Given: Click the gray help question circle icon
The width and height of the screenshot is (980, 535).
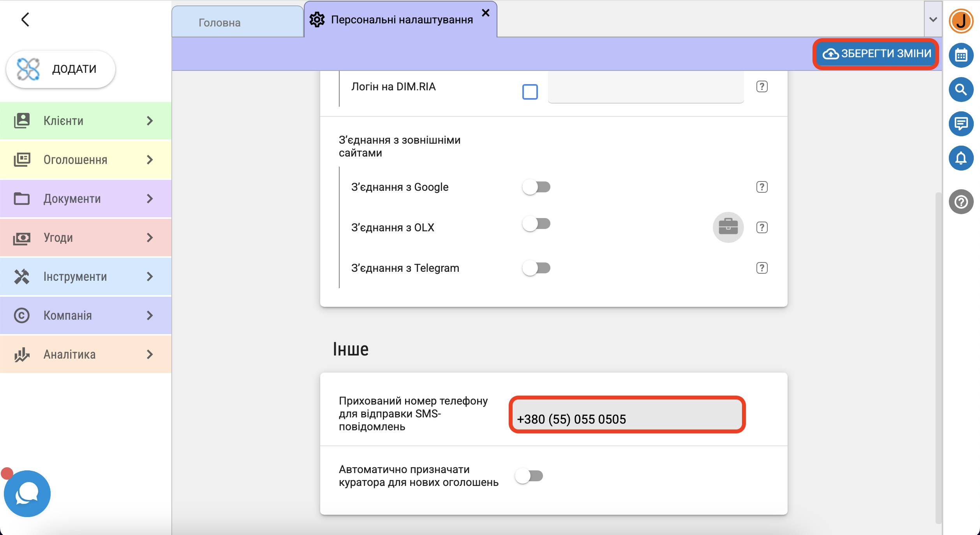Looking at the screenshot, I should (961, 202).
